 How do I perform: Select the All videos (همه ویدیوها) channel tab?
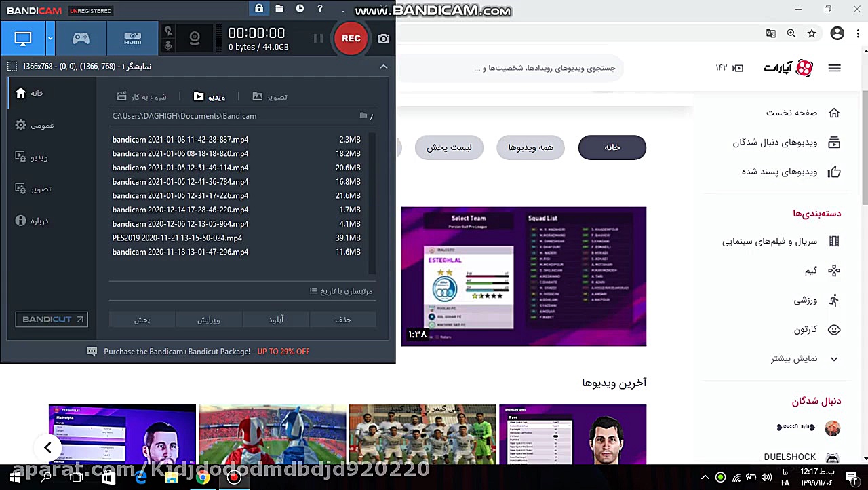[x=531, y=147]
